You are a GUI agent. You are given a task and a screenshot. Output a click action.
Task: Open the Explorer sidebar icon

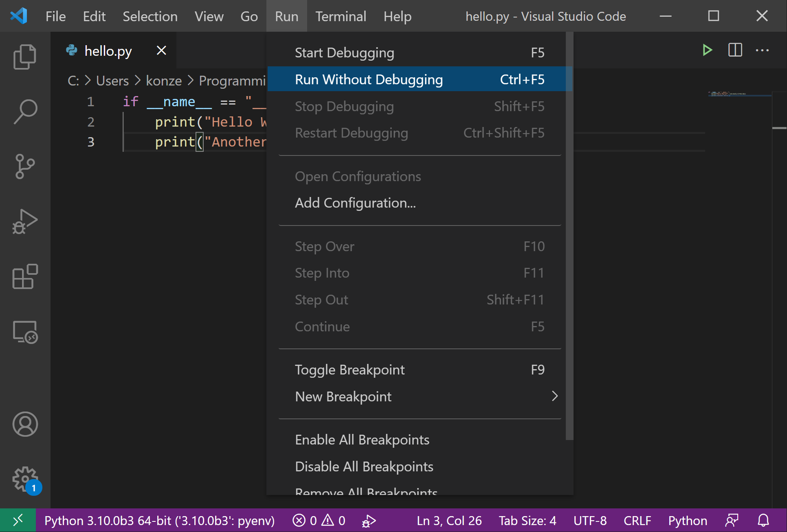[x=25, y=56]
